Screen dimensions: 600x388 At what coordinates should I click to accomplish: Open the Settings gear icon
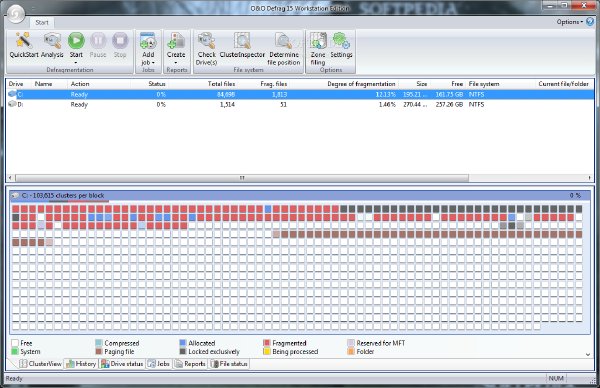(x=341, y=41)
